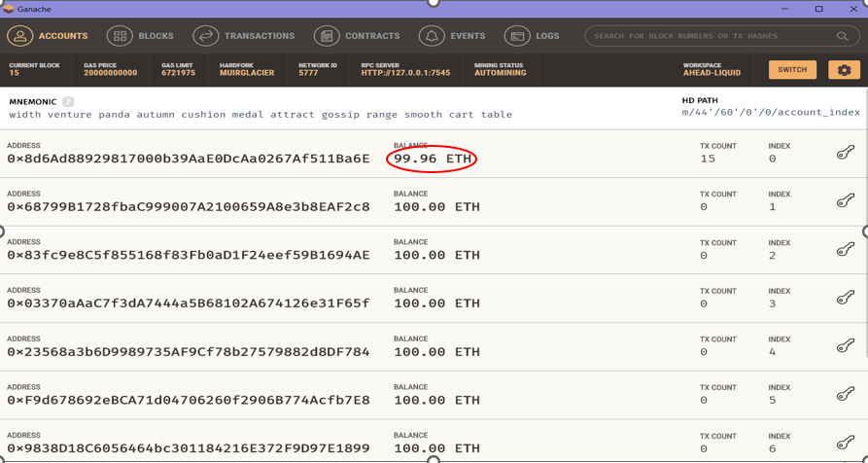View the Logs tab
This screenshot has width=868, height=463.
pos(532,36)
